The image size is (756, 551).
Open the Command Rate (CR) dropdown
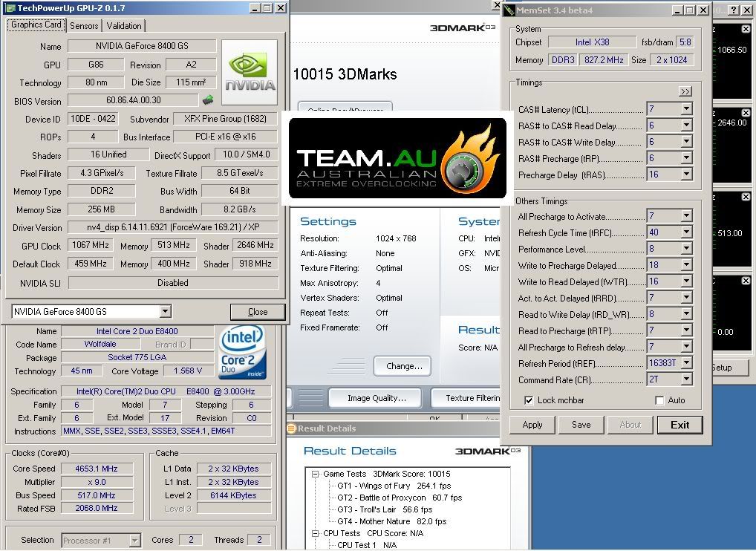pyautogui.click(x=687, y=380)
